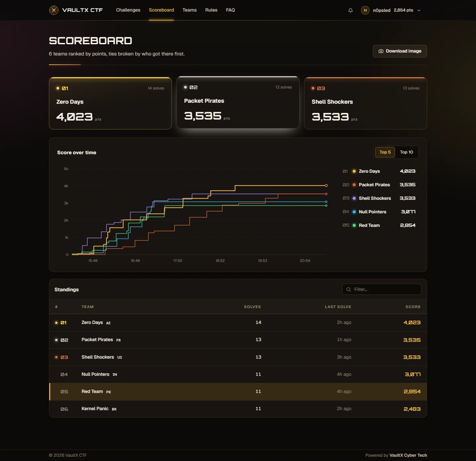Click the VaultX Cyber Tech footer link
The width and height of the screenshot is (476, 461).
click(408, 455)
